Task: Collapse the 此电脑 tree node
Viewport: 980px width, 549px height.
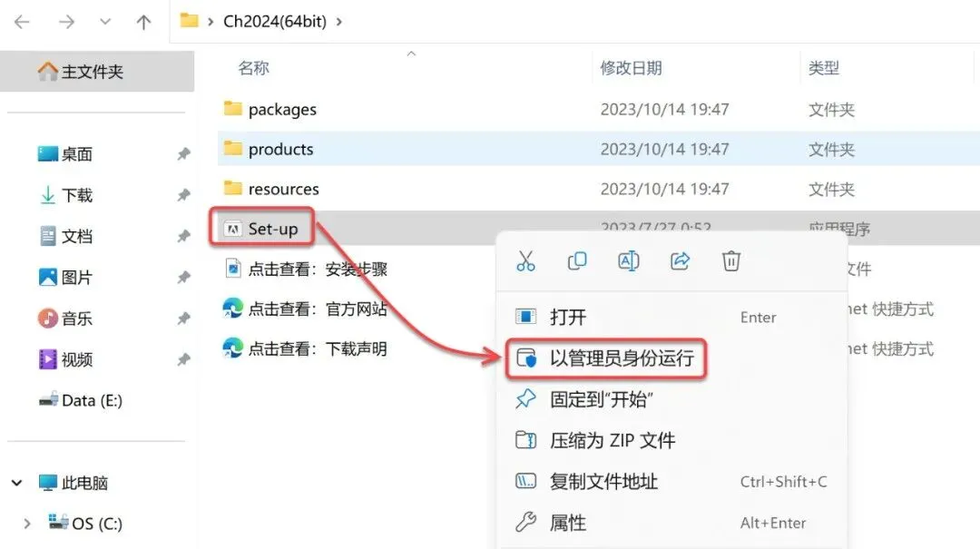Action: (x=17, y=483)
